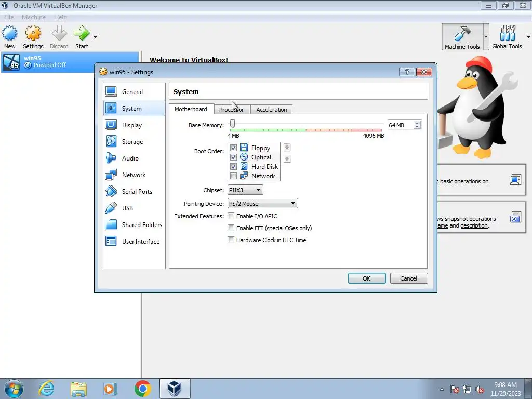This screenshot has width=532, height=399.
Task: Switch to the Processor tab
Action: (231, 110)
